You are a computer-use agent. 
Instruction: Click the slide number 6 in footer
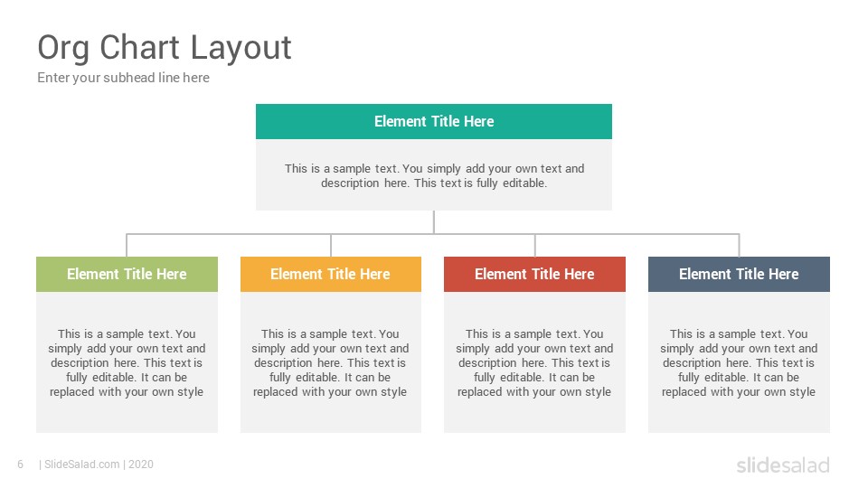point(21,465)
